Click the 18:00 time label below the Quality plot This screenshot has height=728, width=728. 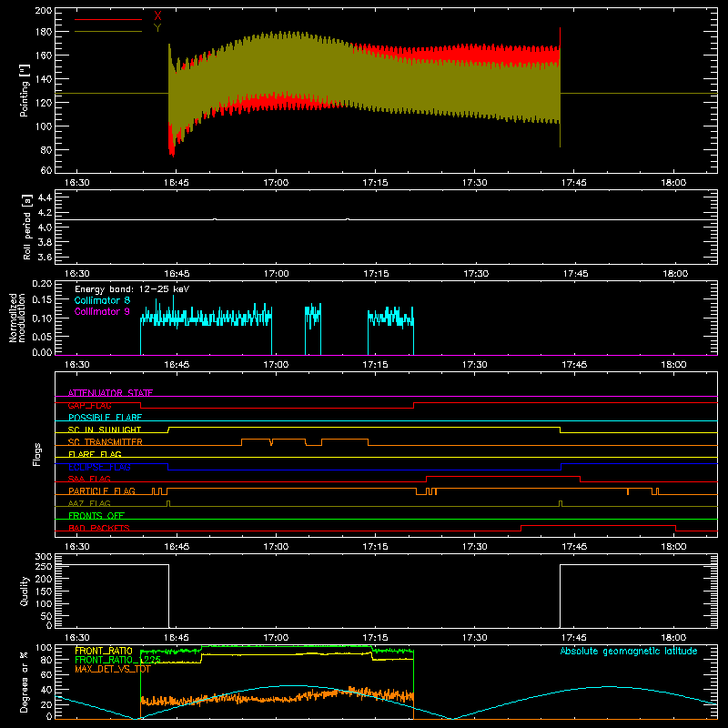[673, 638]
